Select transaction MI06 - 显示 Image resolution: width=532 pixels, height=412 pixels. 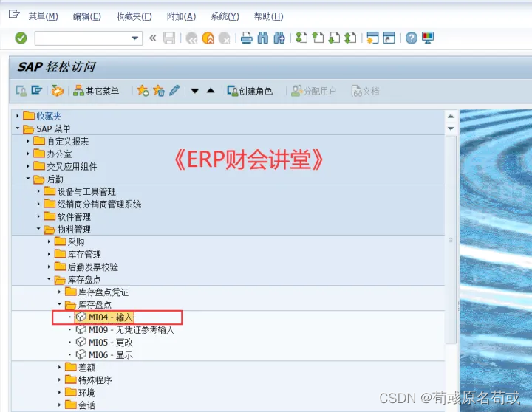coord(111,355)
